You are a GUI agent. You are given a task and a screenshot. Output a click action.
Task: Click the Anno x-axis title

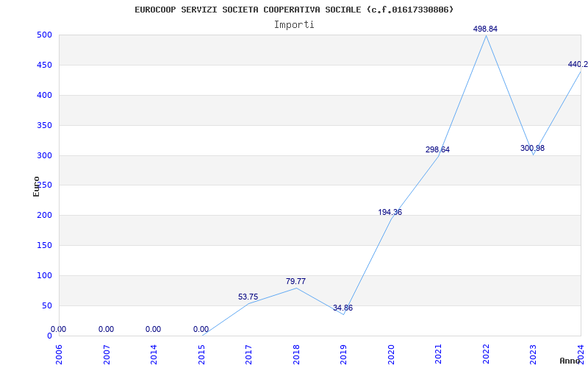570,361
